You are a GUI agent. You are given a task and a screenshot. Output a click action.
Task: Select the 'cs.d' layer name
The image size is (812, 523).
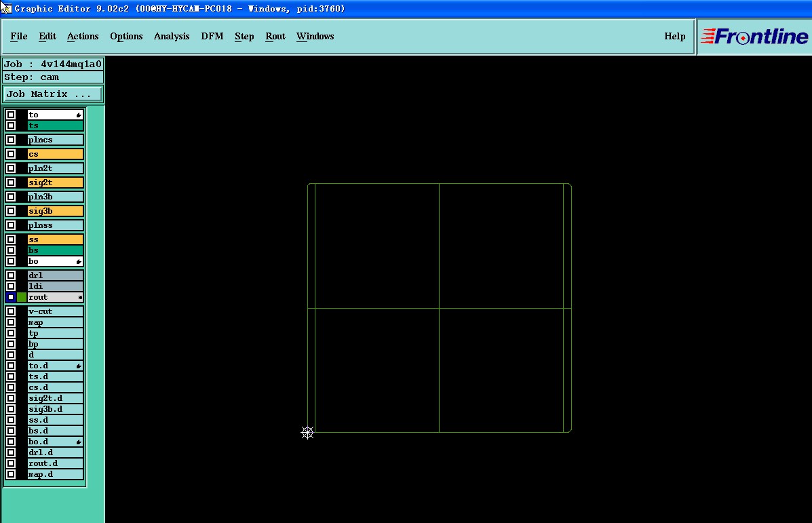(56, 388)
